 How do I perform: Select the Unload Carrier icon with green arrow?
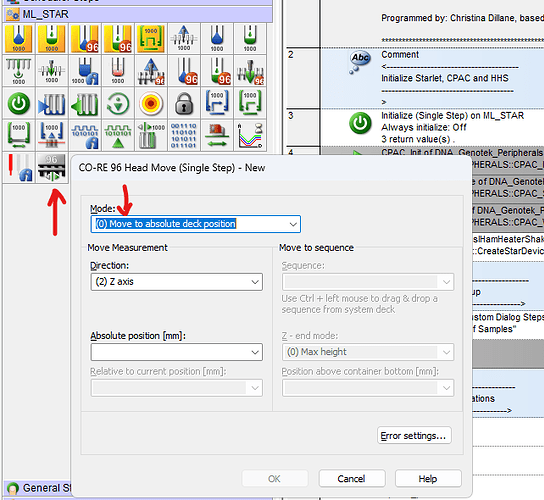click(x=85, y=103)
